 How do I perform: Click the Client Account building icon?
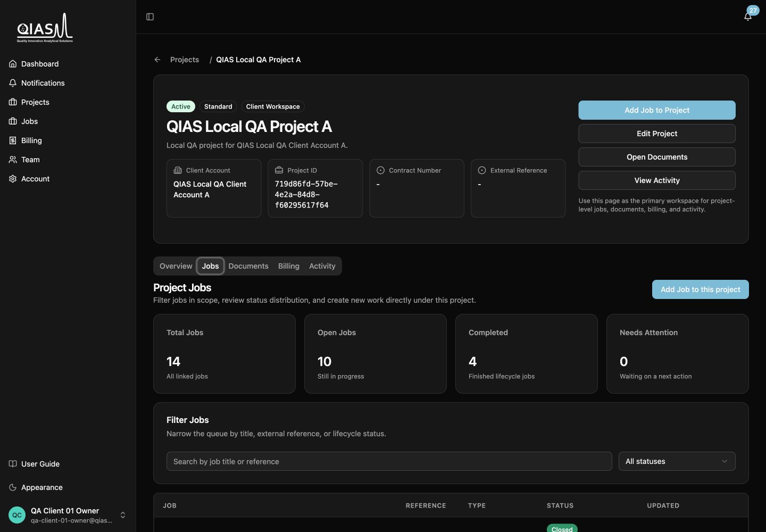178,170
